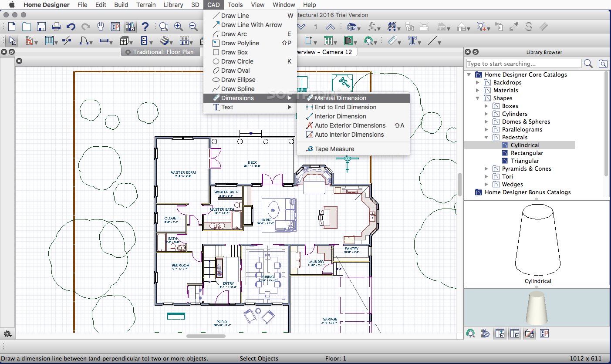611x364 pixels.
Task: Toggle the Select Objects arrow tool
Action: (12, 41)
